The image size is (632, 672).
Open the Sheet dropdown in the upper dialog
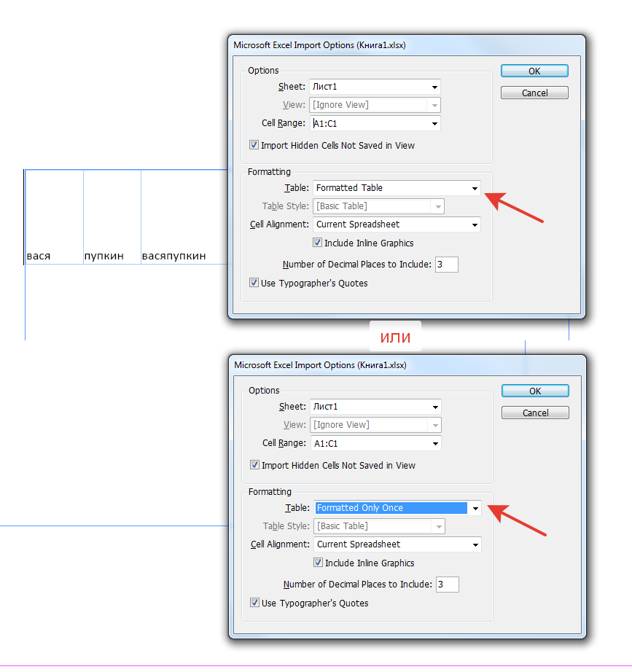(x=375, y=87)
